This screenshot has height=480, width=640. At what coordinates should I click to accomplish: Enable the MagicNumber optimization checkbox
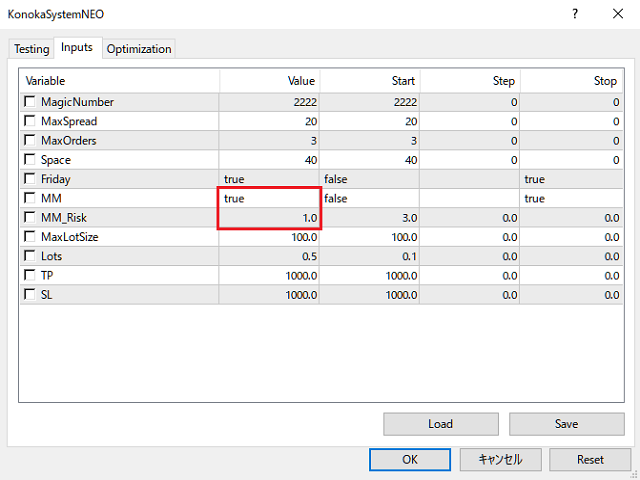(30, 102)
